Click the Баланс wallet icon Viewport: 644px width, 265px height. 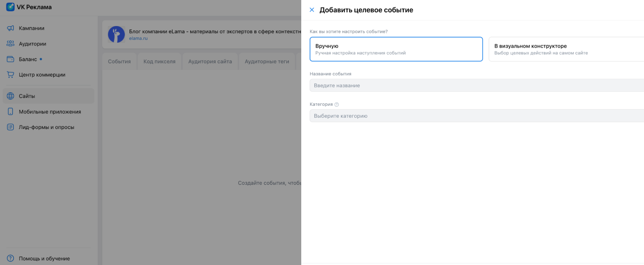point(10,59)
